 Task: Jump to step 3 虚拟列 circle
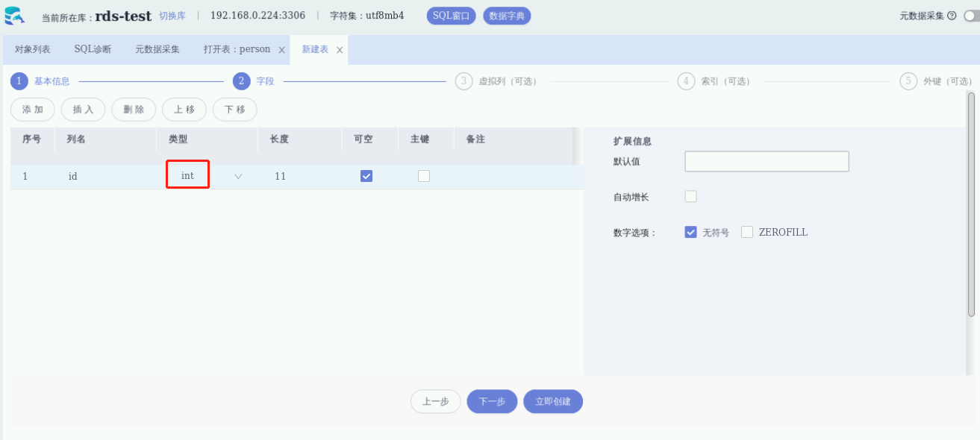(464, 81)
